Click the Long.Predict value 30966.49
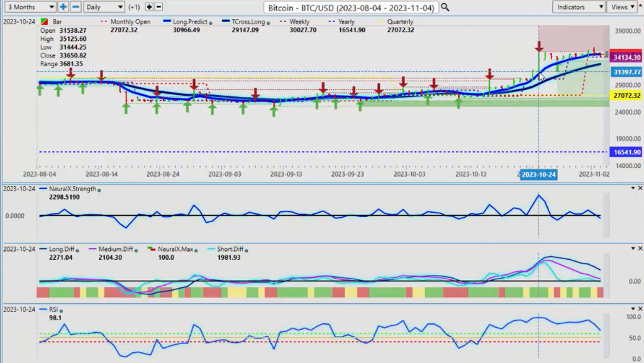Screen dimensions: 644x363 pyautogui.click(x=187, y=30)
